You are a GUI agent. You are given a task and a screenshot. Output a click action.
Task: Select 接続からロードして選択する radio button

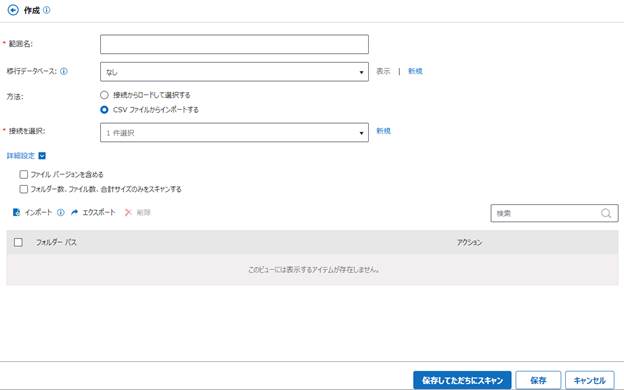click(104, 95)
